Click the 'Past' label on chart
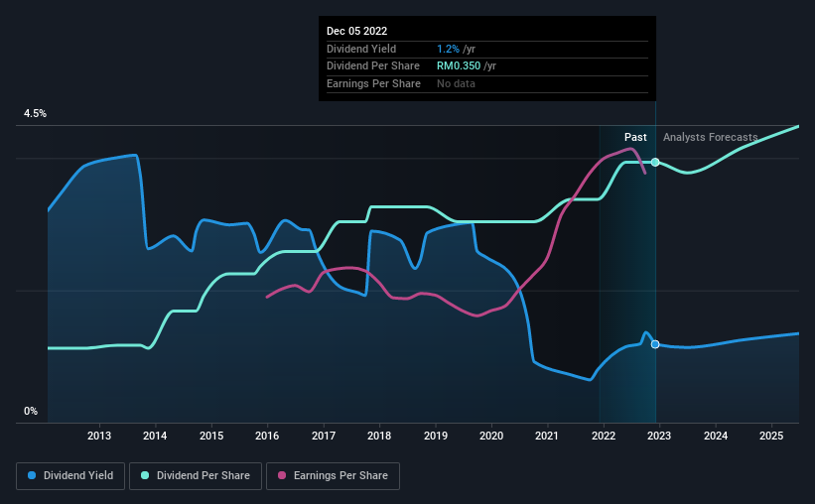The image size is (815, 504). click(635, 137)
